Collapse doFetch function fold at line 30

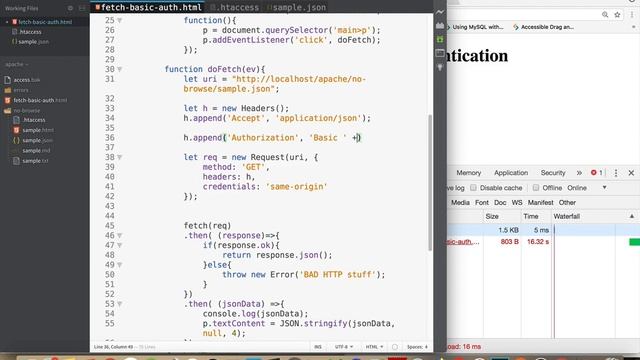point(120,69)
